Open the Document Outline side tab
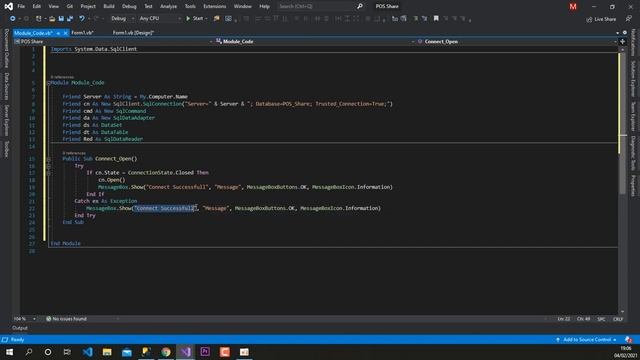The height and width of the screenshot is (360, 640). coord(6,48)
